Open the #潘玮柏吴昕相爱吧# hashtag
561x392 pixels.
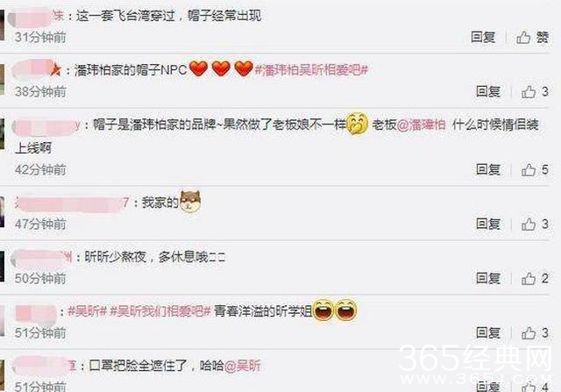311,70
